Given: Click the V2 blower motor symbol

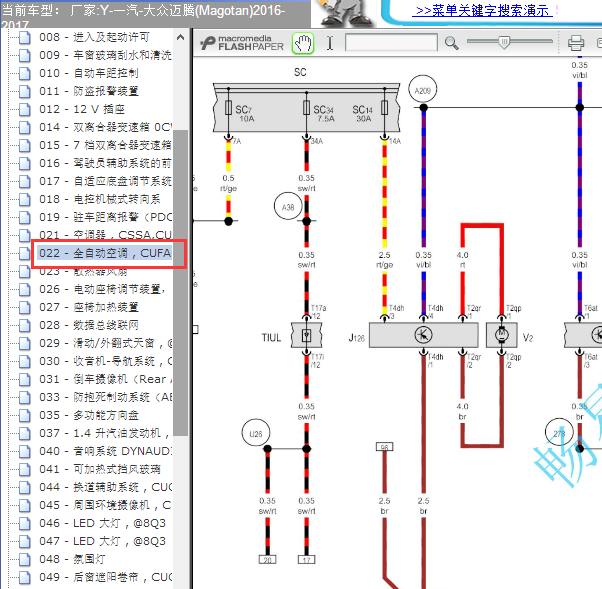Looking at the screenshot, I should pos(501,335).
